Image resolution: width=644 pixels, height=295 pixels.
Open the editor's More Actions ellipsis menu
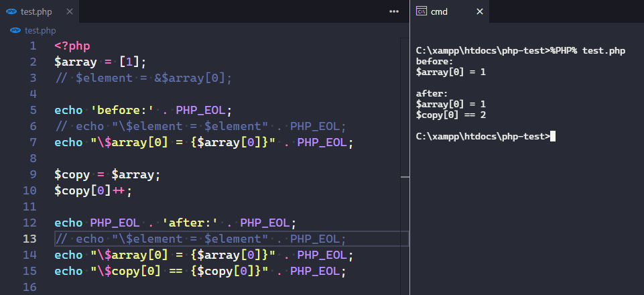pos(394,11)
